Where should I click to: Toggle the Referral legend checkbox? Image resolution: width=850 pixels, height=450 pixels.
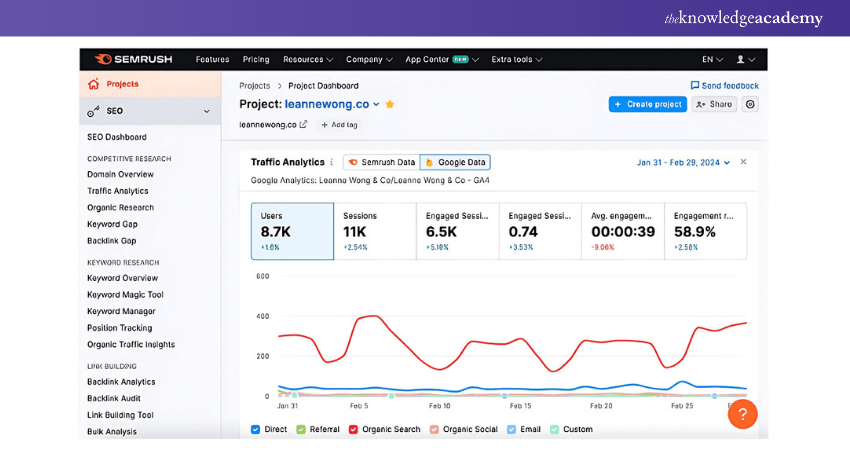point(300,429)
